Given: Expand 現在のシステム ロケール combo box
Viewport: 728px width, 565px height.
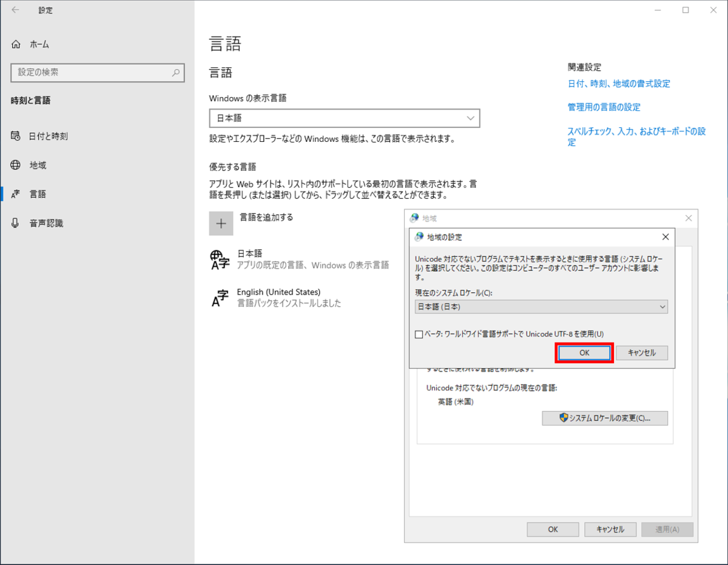Looking at the screenshot, I should click(x=542, y=307).
